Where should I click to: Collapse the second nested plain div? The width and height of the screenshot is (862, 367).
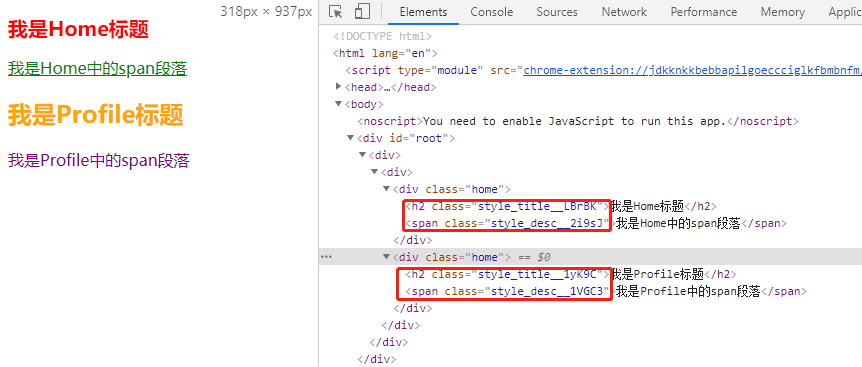pyautogui.click(x=374, y=173)
